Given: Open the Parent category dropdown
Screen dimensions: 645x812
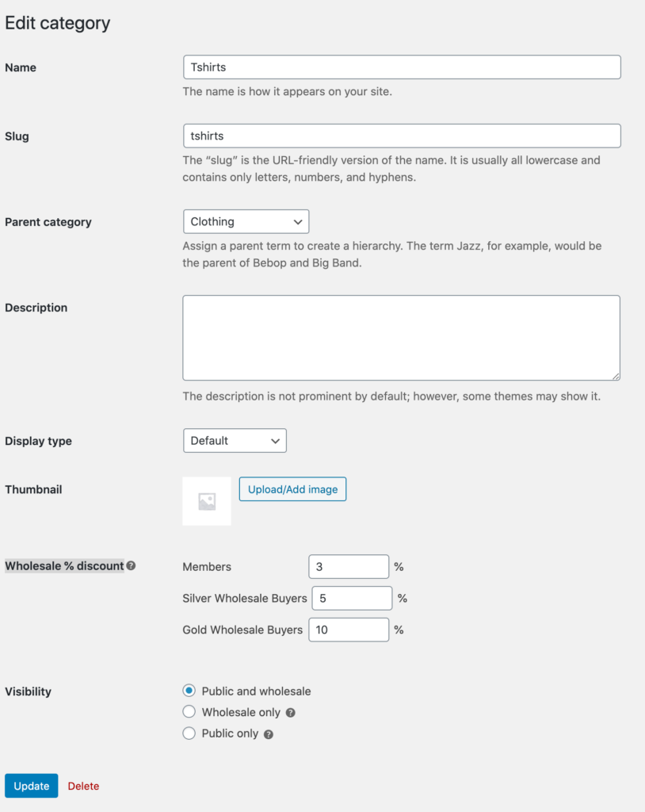Looking at the screenshot, I should tap(246, 221).
